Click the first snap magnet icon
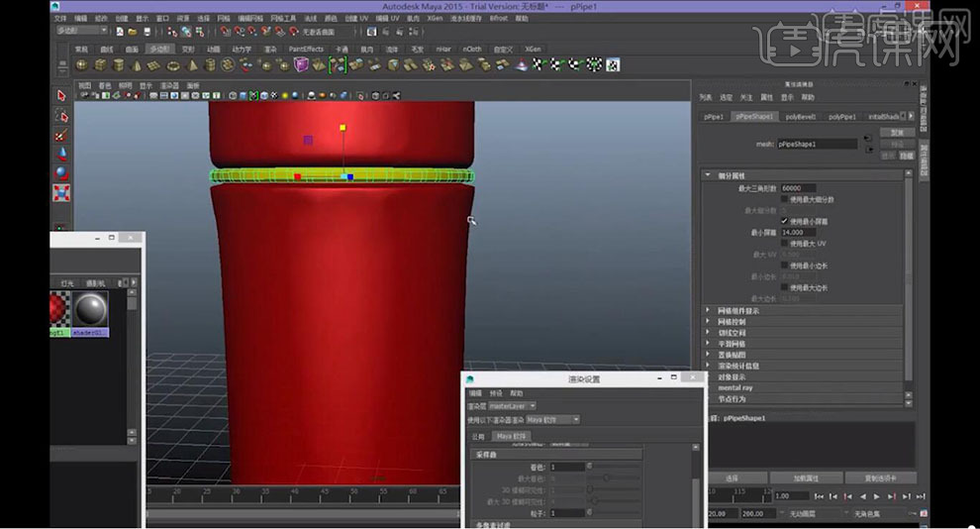980x529 pixels. (x=225, y=32)
